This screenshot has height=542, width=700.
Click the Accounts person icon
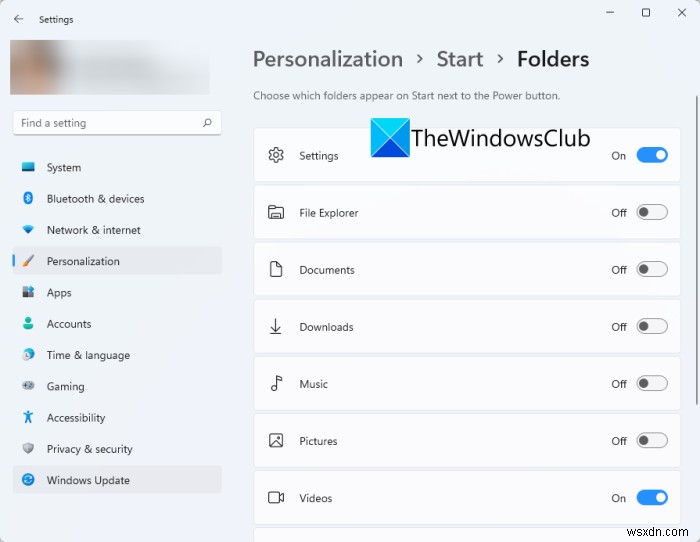(x=28, y=323)
